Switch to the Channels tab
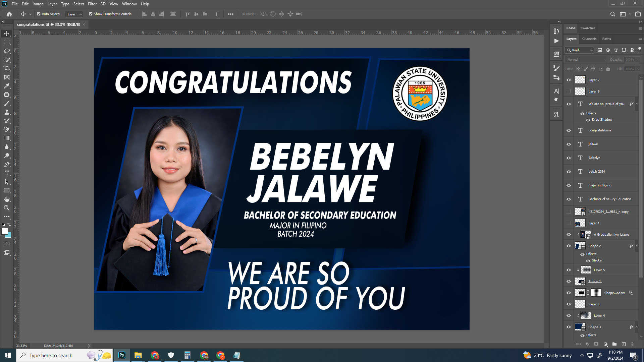Viewport: 644px width, 362px height. click(x=589, y=39)
